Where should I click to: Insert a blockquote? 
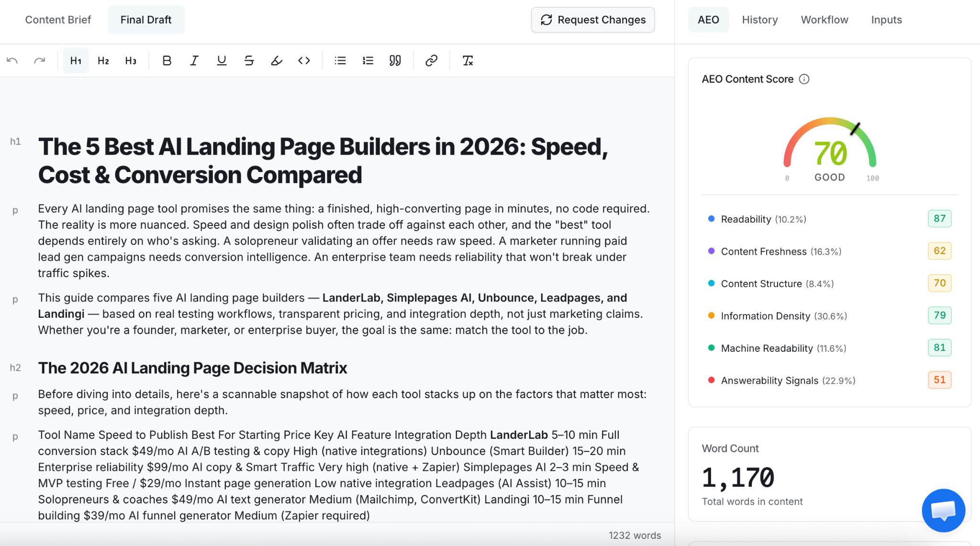pos(395,61)
